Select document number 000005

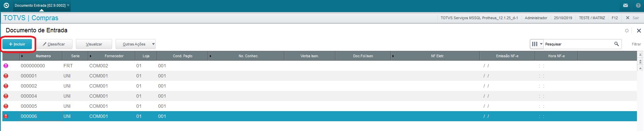click(x=29, y=106)
